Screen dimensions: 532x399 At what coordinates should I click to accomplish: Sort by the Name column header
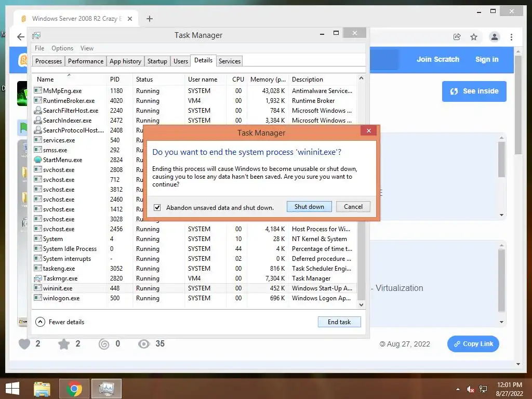pyautogui.click(x=69, y=79)
